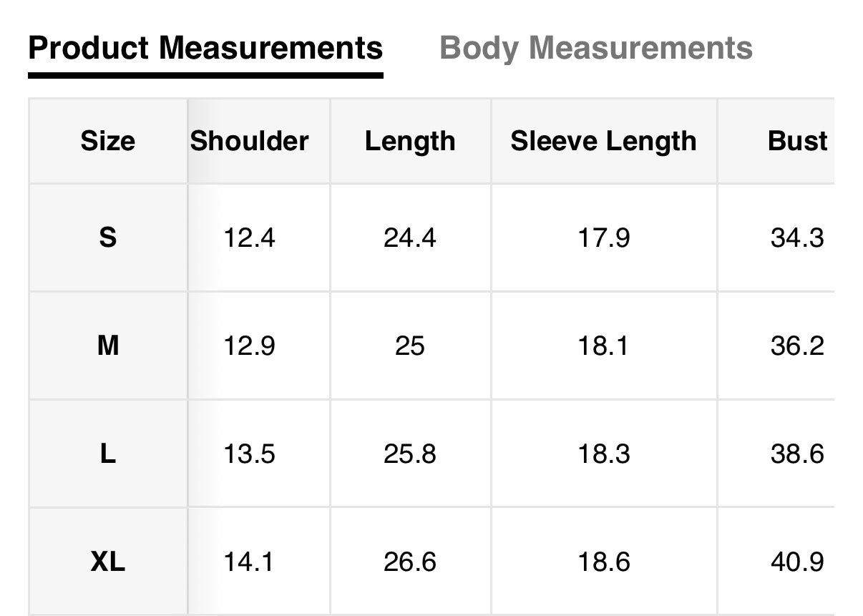Click the Shoulder column header
Screen dimensions: 863x616
249,141
